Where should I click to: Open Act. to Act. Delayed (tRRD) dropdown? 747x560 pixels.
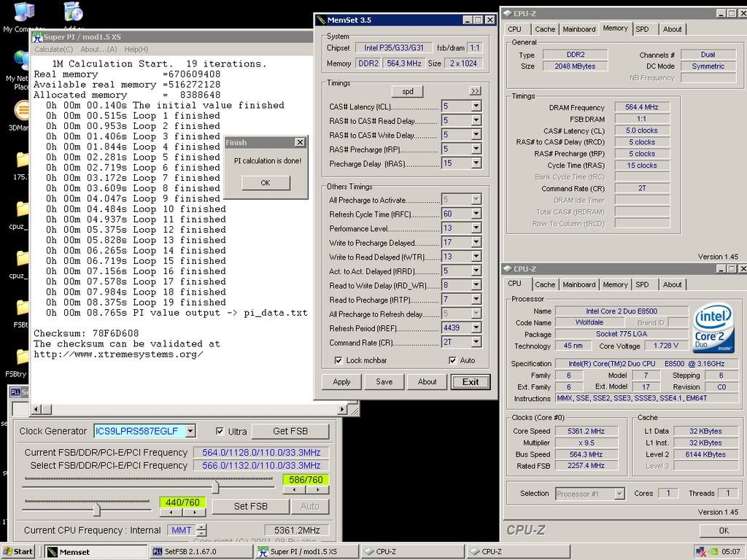476,271
